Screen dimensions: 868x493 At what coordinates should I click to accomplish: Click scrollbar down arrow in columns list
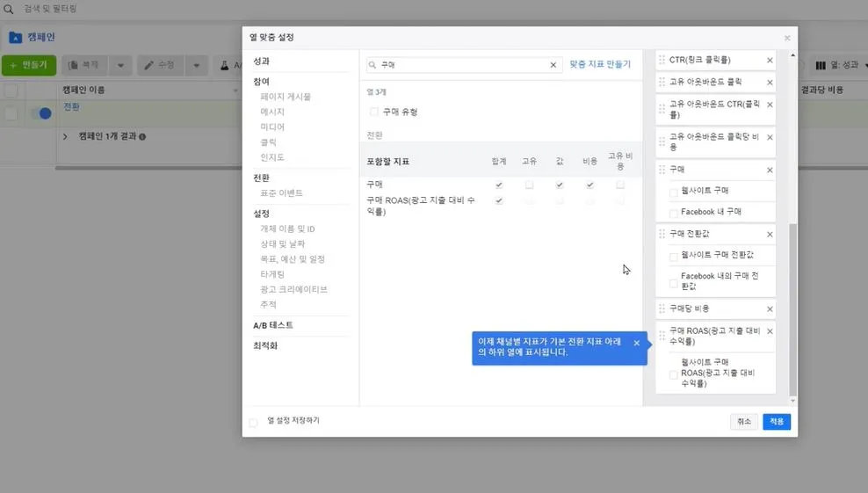pos(792,401)
